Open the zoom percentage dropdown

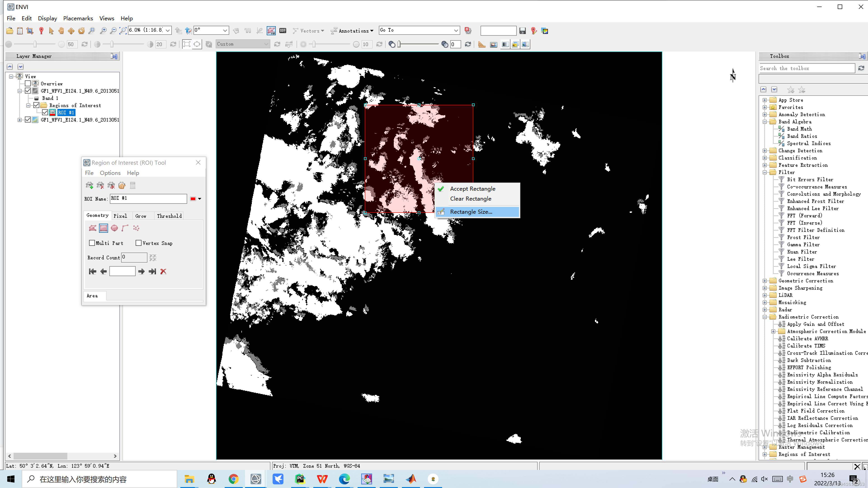[x=168, y=30]
